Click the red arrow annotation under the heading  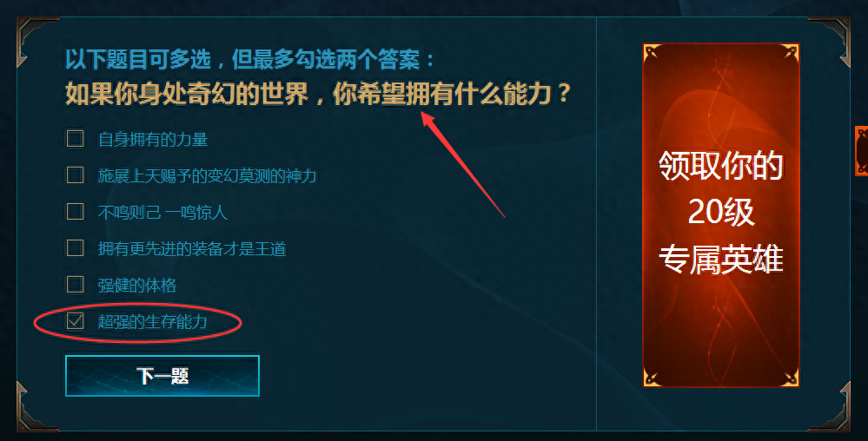pyautogui.click(x=463, y=164)
